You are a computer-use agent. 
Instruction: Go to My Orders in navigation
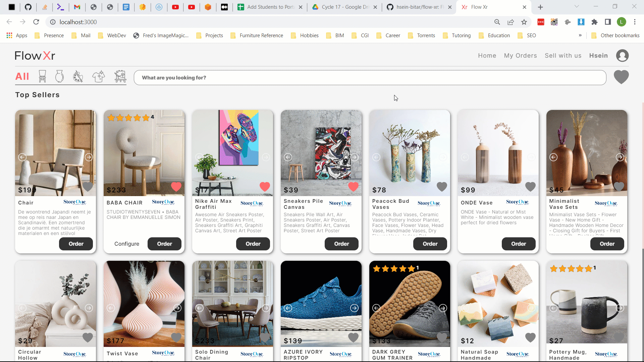(520, 56)
